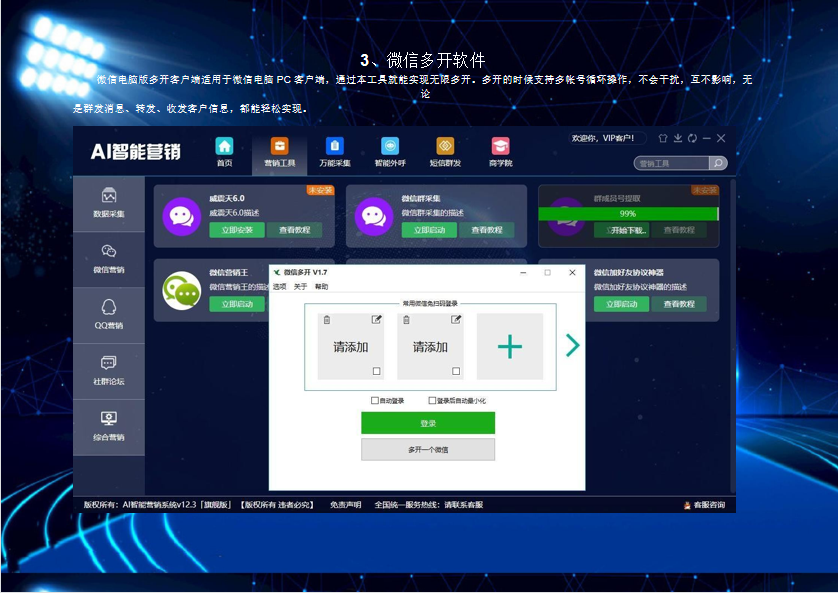Click the 未安装 badge on 威震天6.0
The width and height of the screenshot is (838, 593).
click(320, 190)
